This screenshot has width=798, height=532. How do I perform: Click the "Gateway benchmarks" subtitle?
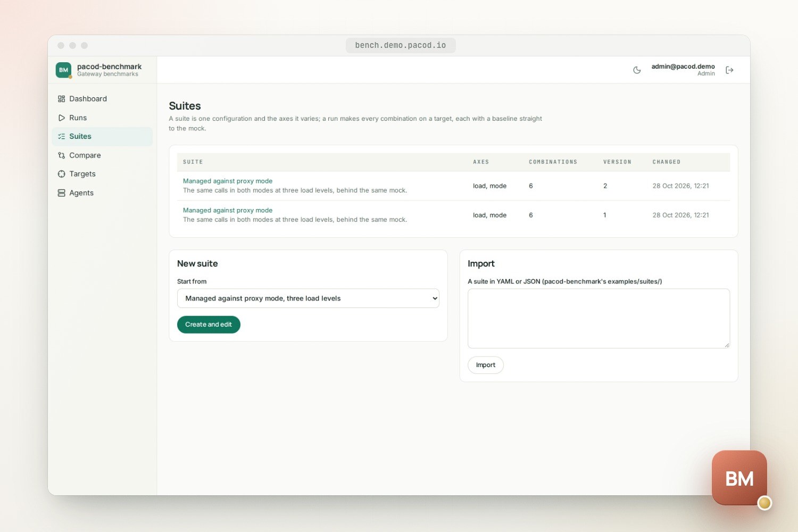tap(107, 74)
